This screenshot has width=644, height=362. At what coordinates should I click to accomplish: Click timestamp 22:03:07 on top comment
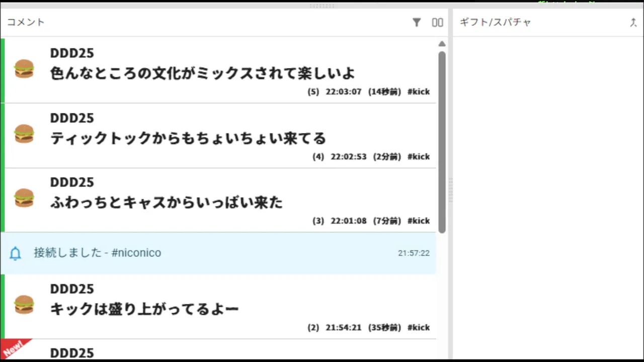tap(344, 92)
